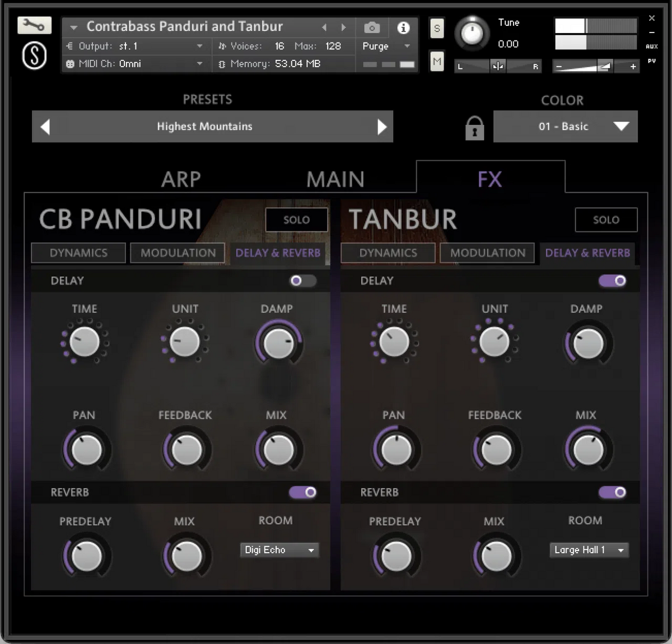The height and width of the screenshot is (644, 672).
Task: Enable the instrument Mute (M) icon
Action: click(437, 62)
